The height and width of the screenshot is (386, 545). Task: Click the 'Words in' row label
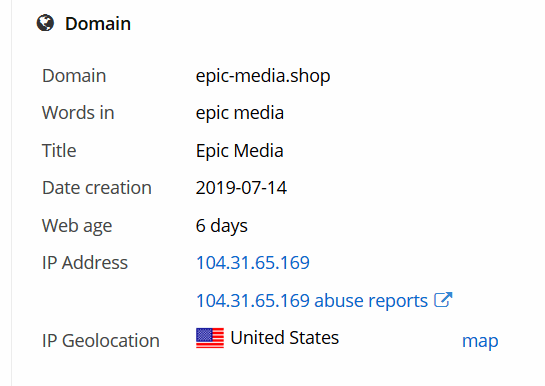pyautogui.click(x=78, y=113)
